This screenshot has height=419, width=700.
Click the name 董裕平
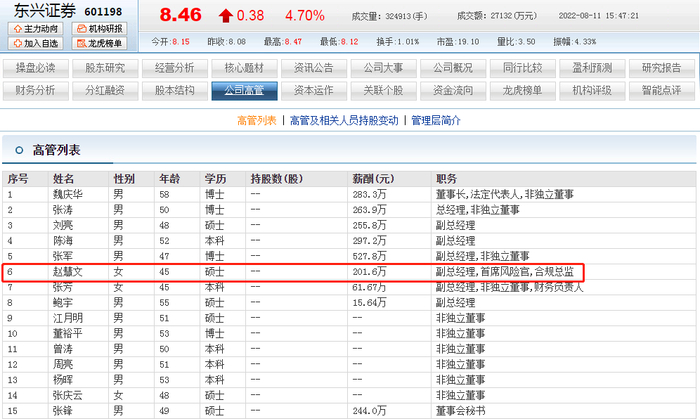point(68,333)
